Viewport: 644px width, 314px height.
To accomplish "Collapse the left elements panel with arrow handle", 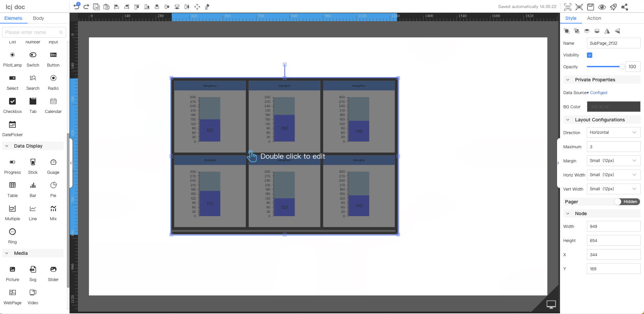I will 71,163.
